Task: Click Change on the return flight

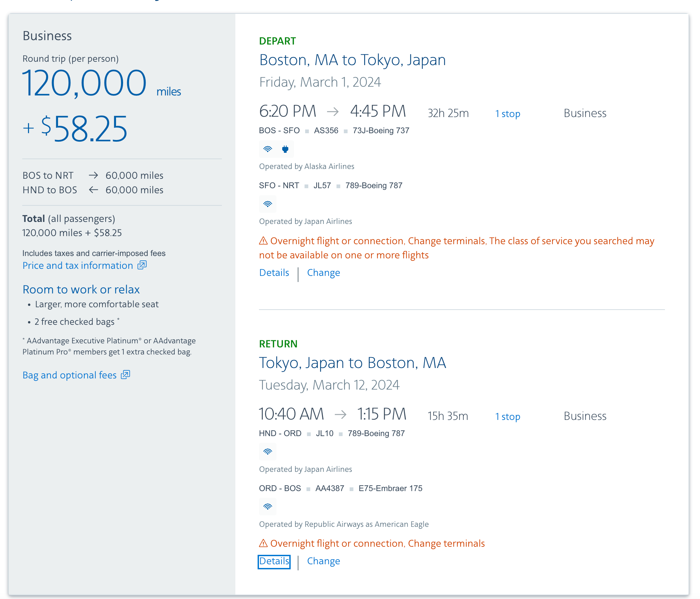Action: [x=323, y=561]
